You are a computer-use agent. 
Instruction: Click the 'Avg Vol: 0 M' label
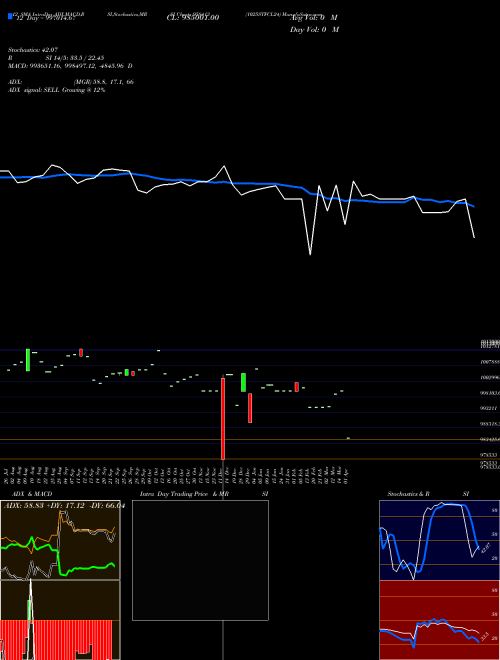coord(314,18)
